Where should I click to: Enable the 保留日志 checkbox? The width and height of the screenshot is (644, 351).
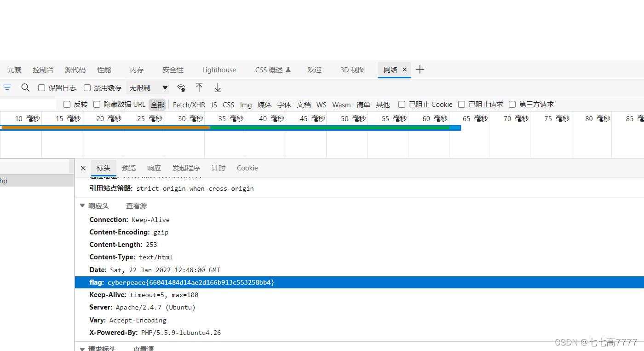41,88
